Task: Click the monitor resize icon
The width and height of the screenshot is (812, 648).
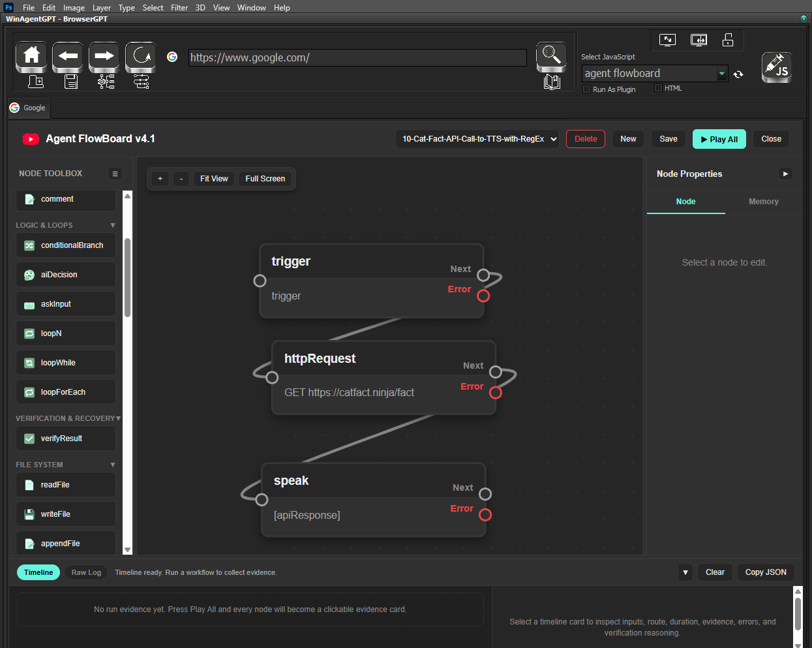Action: (667, 40)
